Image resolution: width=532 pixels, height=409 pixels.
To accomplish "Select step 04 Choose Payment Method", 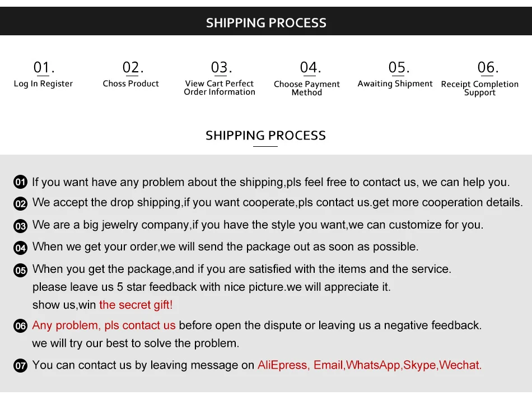I will (x=307, y=78).
